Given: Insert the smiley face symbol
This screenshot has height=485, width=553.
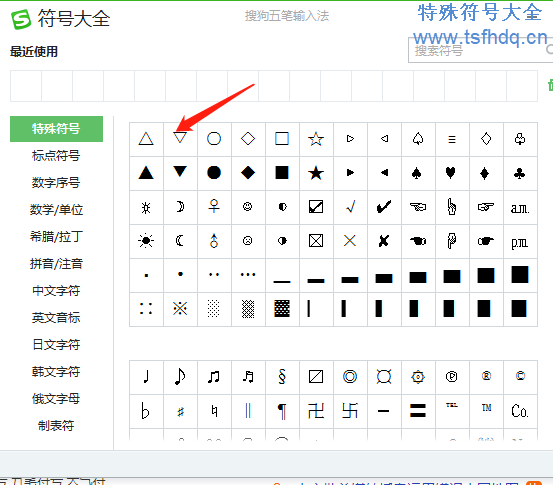Looking at the screenshot, I should tap(248, 207).
